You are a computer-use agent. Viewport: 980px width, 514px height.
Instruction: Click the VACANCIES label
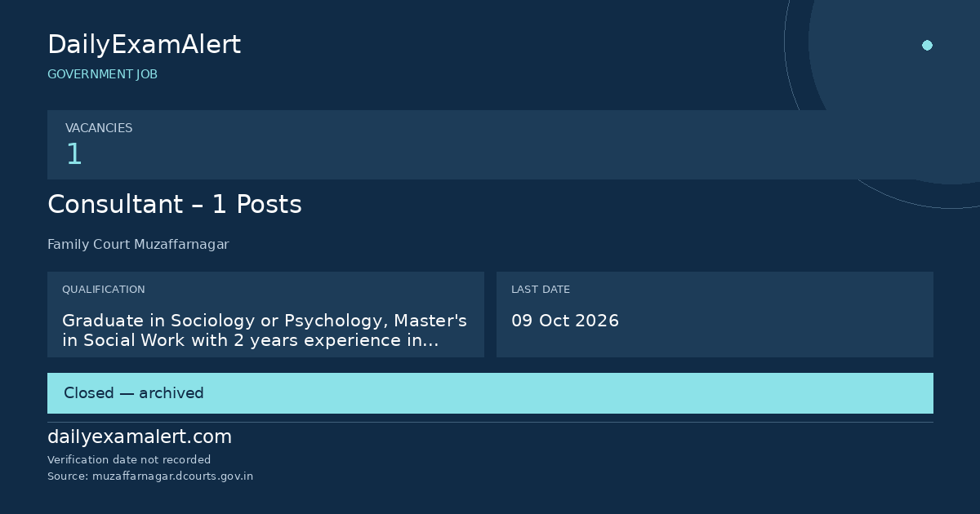(x=99, y=128)
